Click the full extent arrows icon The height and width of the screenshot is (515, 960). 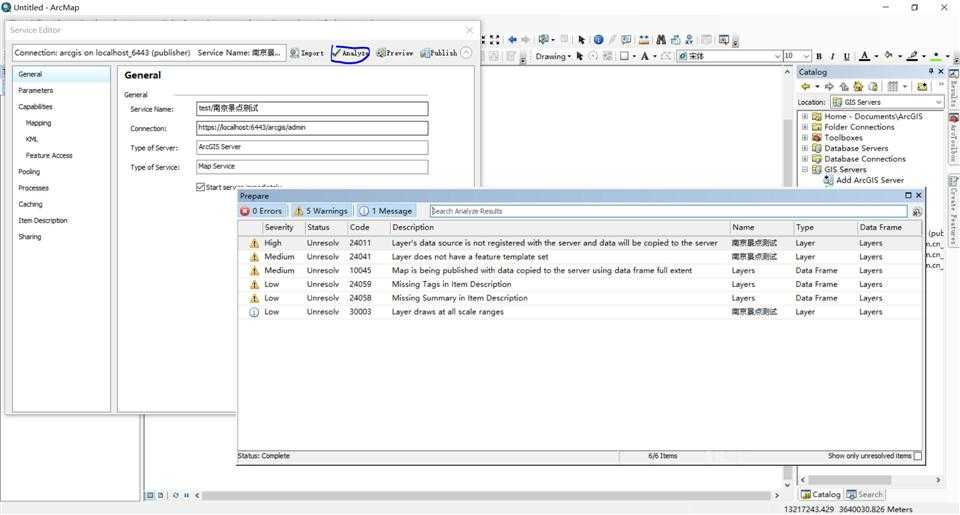pos(495,40)
